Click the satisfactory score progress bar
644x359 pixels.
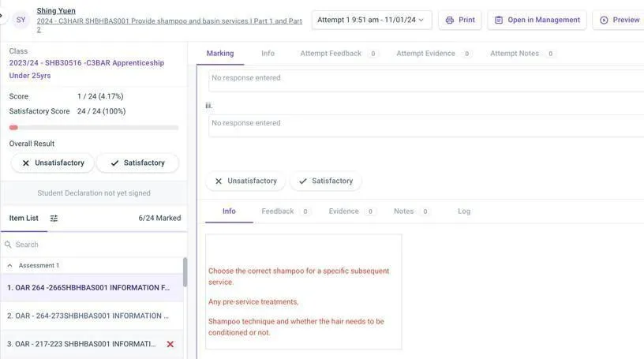[94, 127]
